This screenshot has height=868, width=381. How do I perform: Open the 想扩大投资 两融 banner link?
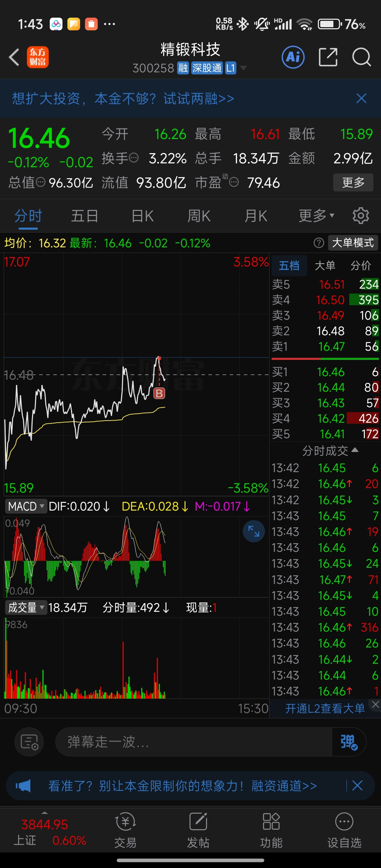click(123, 98)
